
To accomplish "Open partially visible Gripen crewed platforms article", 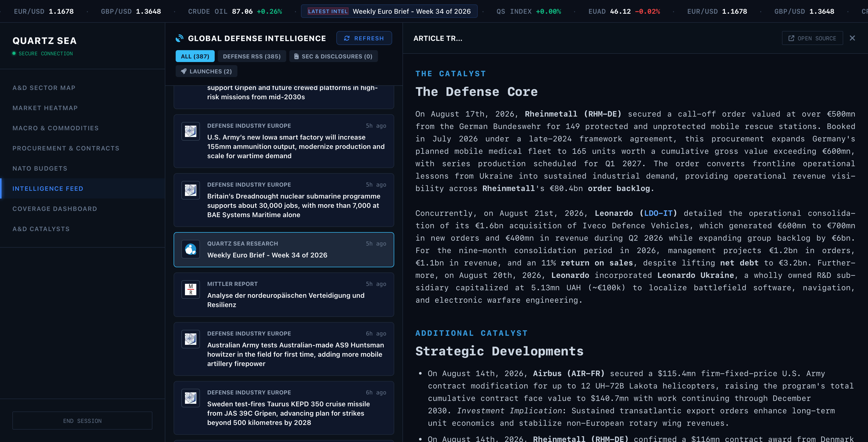I will 284,97.
